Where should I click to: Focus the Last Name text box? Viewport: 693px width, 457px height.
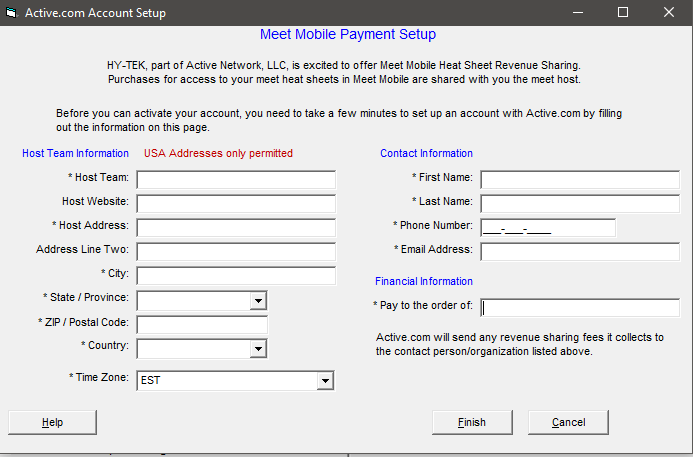(x=580, y=204)
